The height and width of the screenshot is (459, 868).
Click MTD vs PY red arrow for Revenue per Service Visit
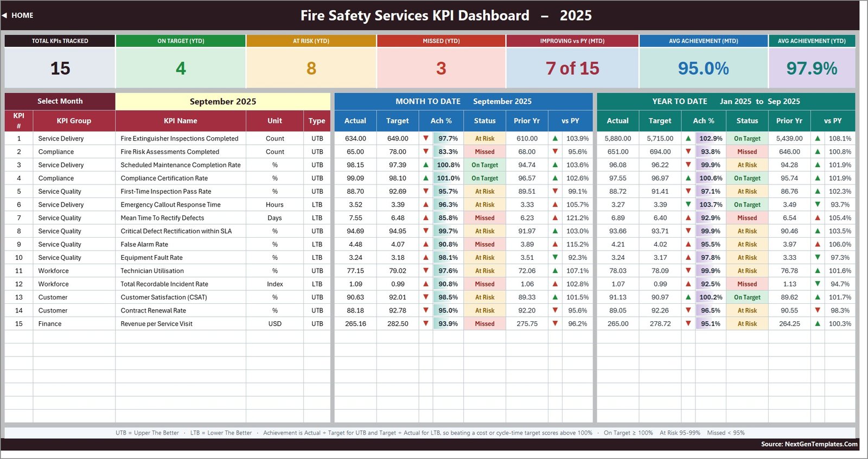tap(556, 323)
